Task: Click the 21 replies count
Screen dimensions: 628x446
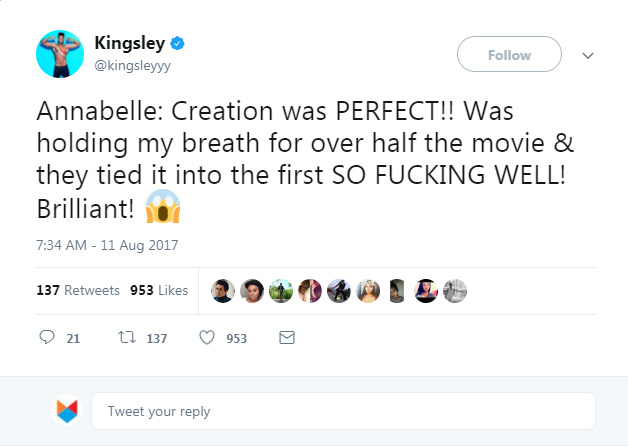Action: (73, 339)
